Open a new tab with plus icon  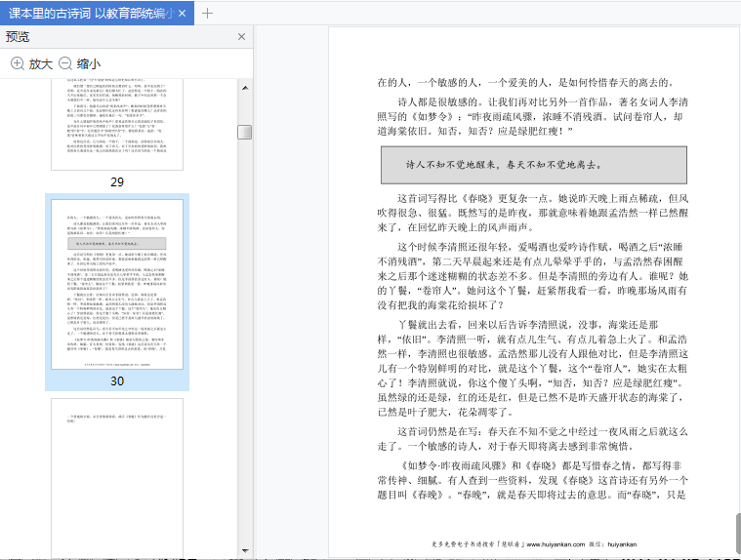click(207, 14)
